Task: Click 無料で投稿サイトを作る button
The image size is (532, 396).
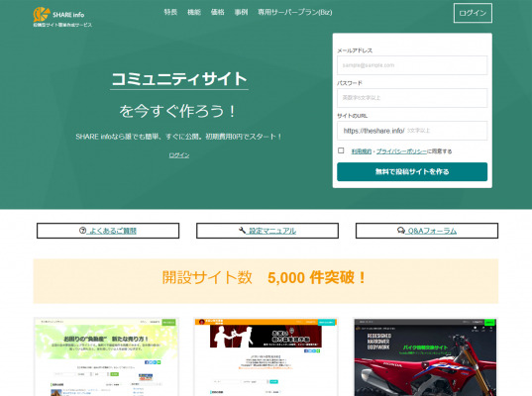Action: pos(412,171)
